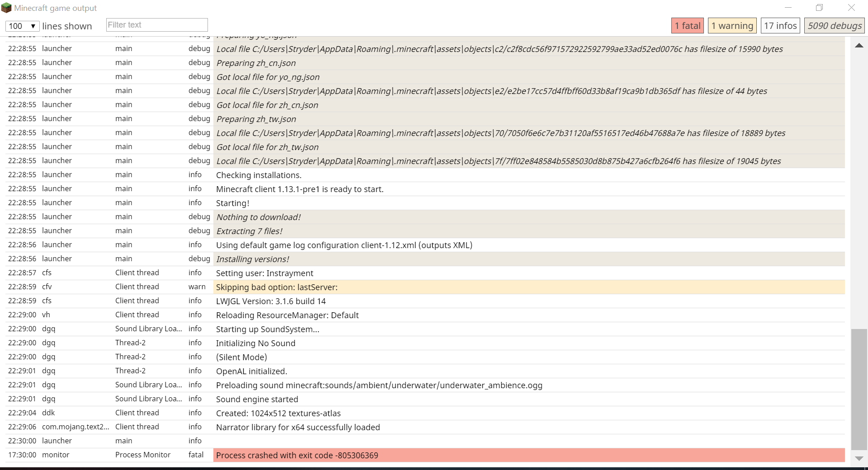Click the scroll down arrow
868x470 pixels.
[859, 458]
